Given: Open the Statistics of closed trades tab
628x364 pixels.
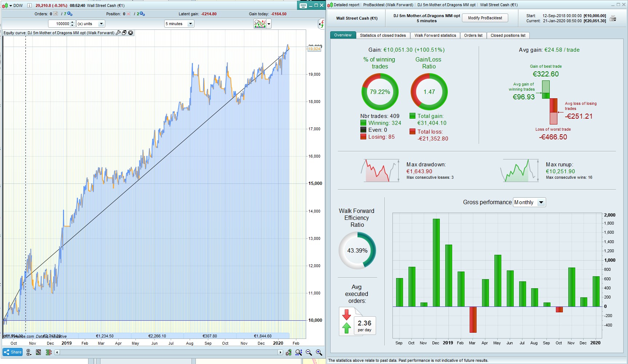Looking at the screenshot, I should coord(383,35).
